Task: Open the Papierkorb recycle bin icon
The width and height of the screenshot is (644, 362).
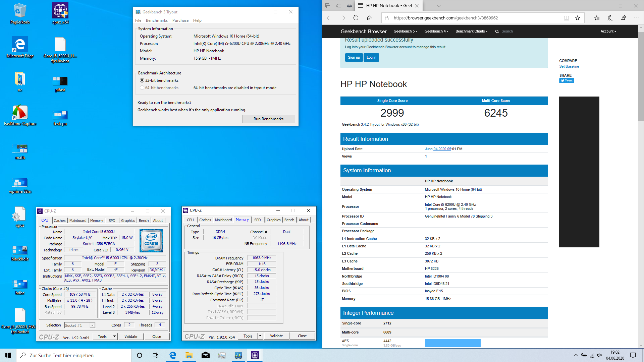Action: pos(20,13)
